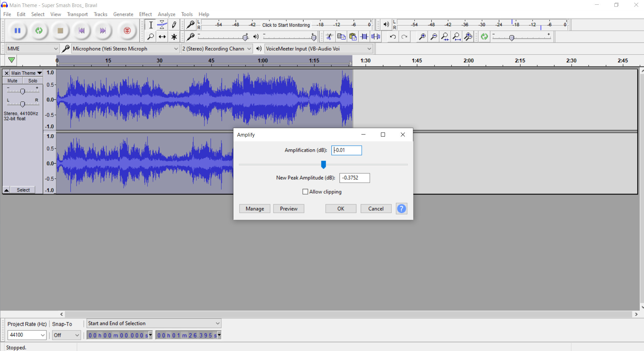Select the Draw tool

point(174,24)
